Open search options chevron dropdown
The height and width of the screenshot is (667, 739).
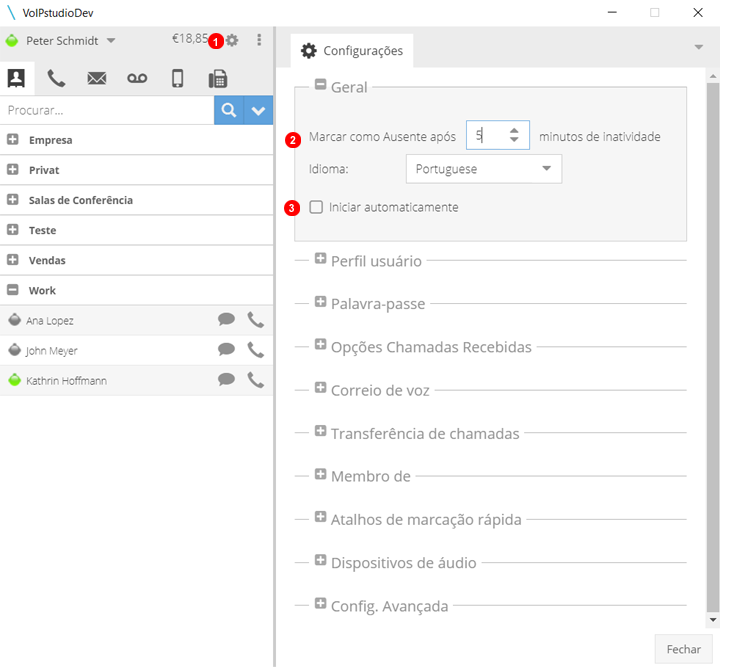click(x=258, y=110)
